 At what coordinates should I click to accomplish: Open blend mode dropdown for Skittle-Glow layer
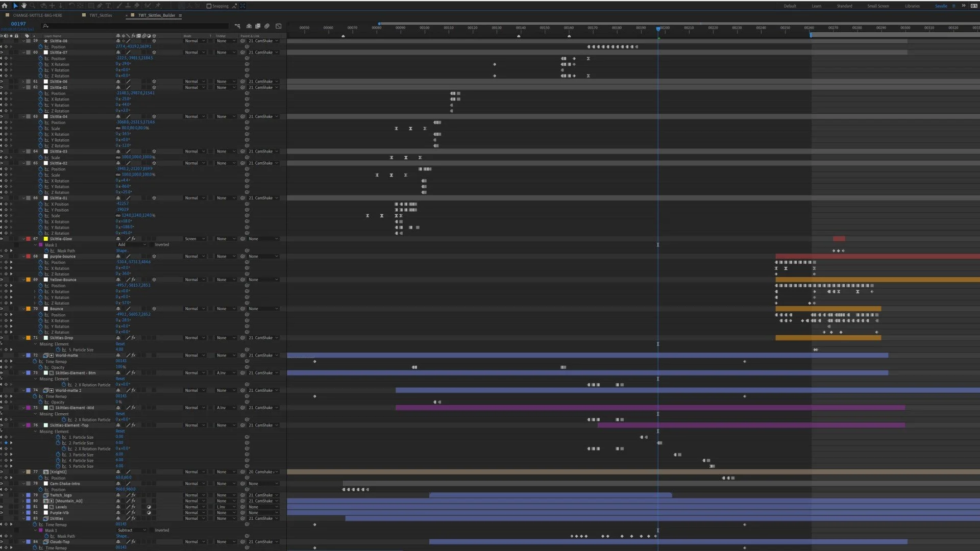tap(195, 239)
